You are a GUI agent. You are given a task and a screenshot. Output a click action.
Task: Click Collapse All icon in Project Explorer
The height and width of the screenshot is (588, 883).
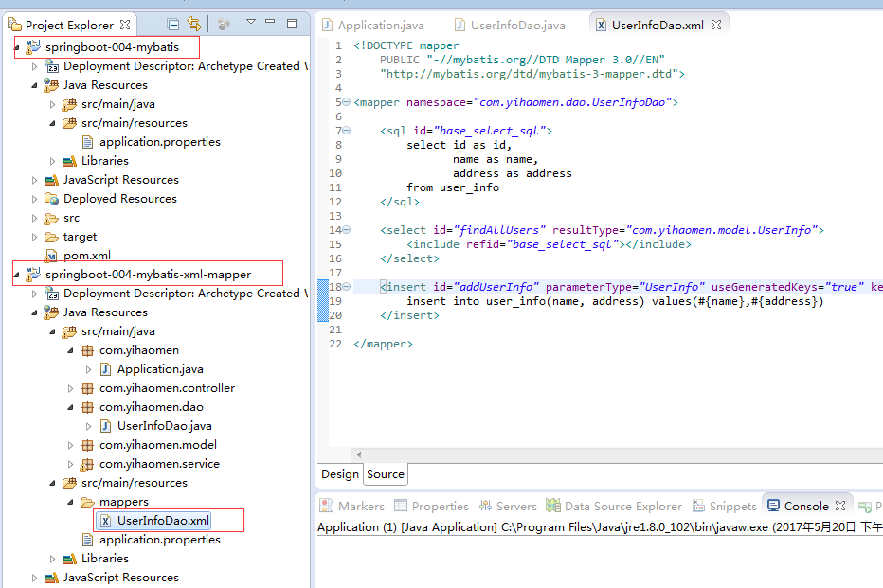(x=173, y=25)
